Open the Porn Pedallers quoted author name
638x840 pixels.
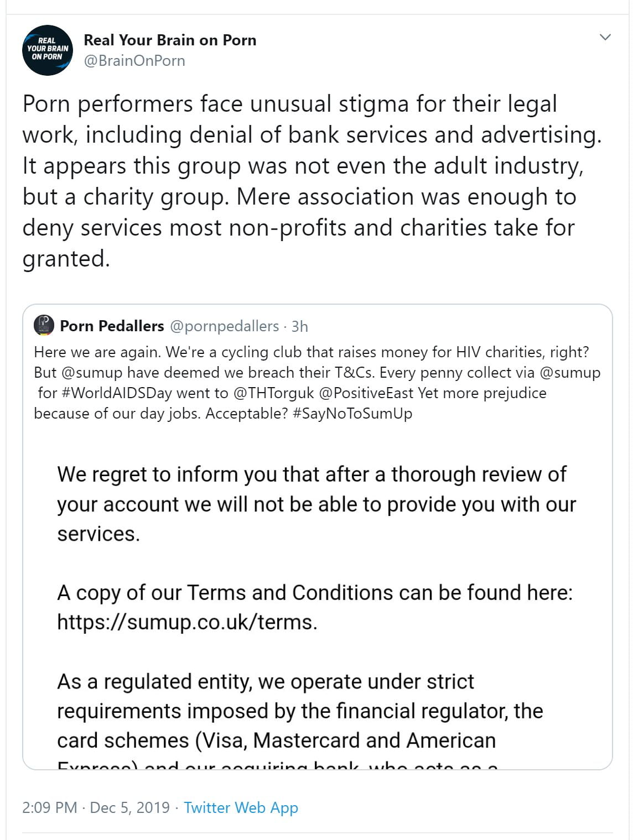coord(112,326)
